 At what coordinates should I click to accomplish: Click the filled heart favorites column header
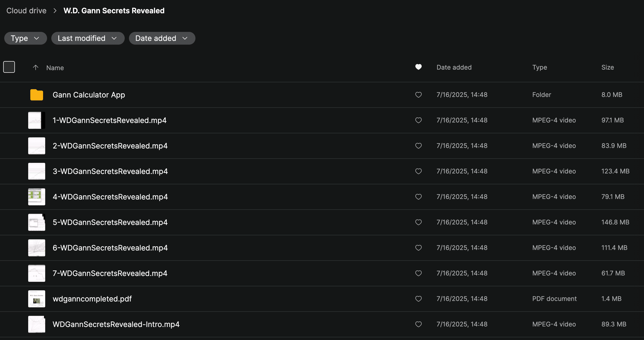[x=419, y=67]
